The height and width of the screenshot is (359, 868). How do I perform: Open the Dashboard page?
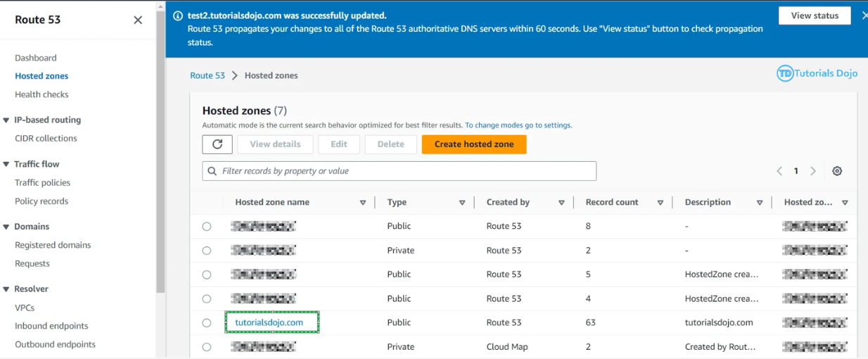pos(36,58)
